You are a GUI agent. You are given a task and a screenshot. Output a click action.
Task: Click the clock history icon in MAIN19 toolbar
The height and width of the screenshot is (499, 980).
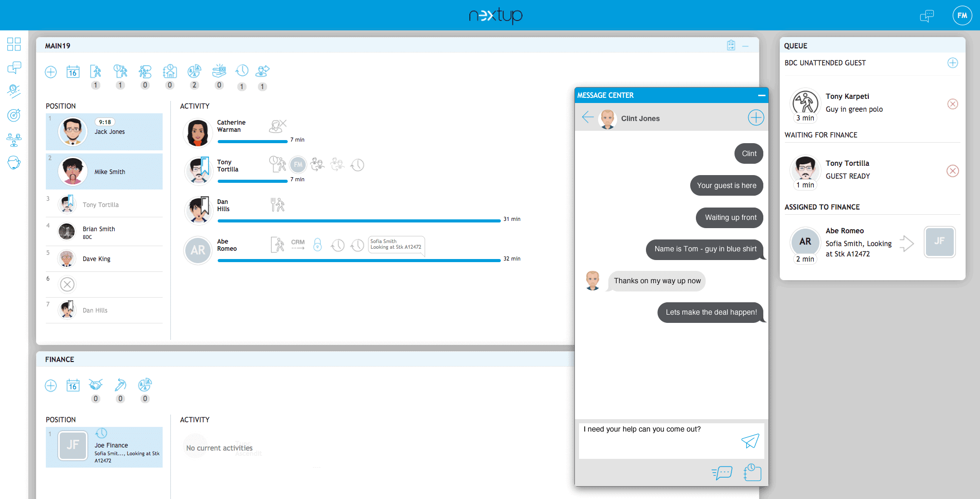point(242,71)
